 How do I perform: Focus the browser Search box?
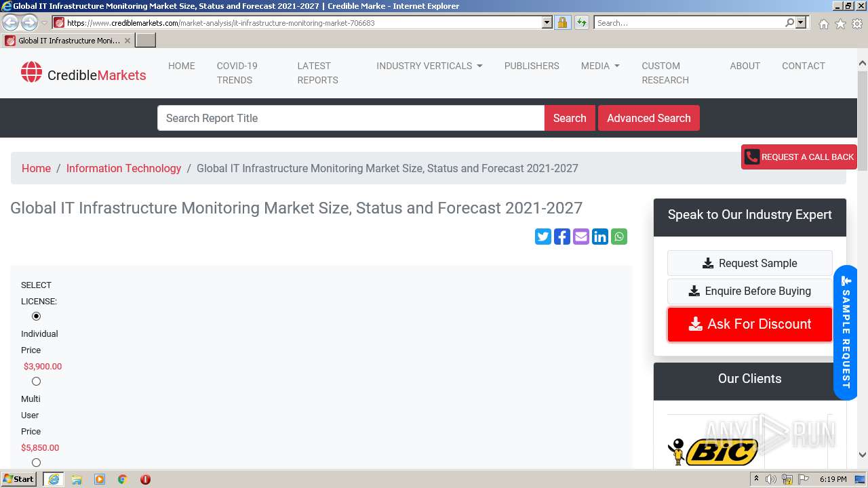coord(689,22)
